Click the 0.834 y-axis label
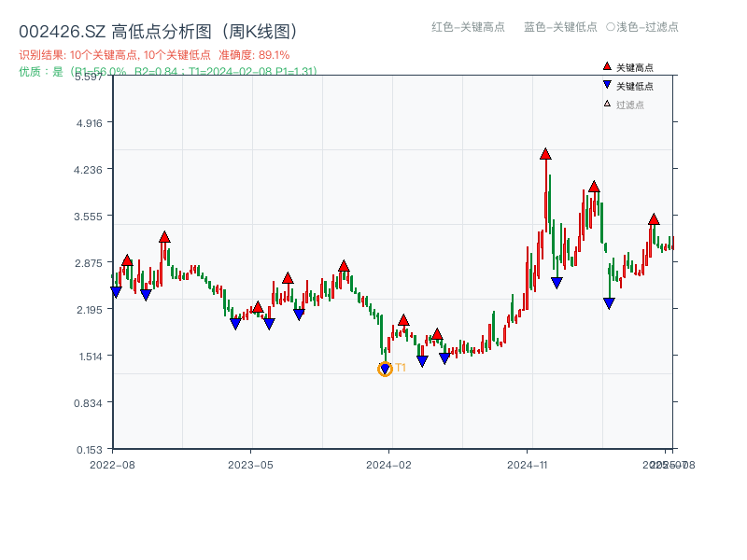The height and width of the screenshot is (560, 747). tap(88, 404)
